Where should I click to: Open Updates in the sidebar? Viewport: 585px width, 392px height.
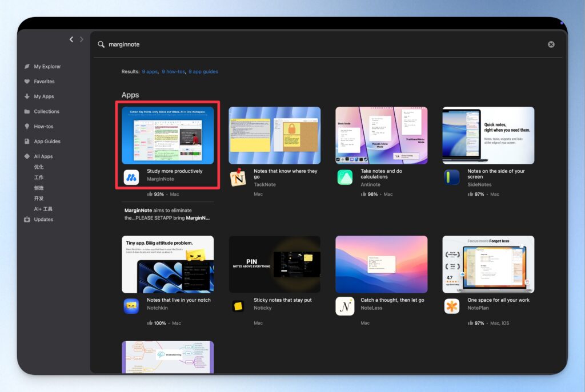click(x=43, y=220)
